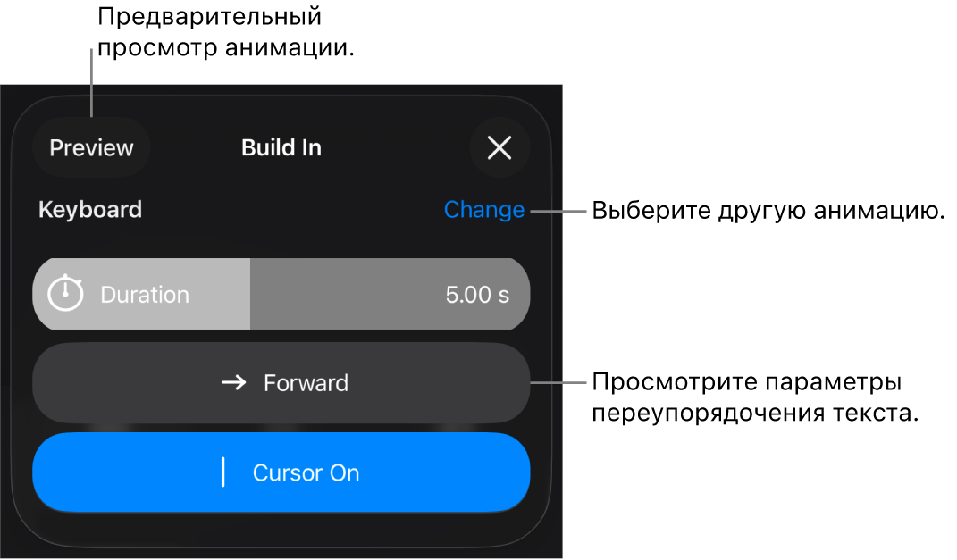
Task: Click the Change link to pick another animation
Action: 484,210
